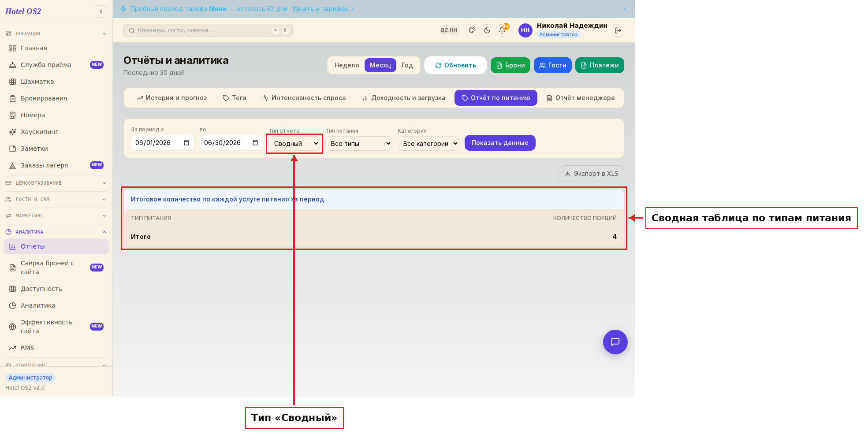This screenshot has height=439, width=868.
Task: Click the HH user avatar
Action: pos(525,30)
